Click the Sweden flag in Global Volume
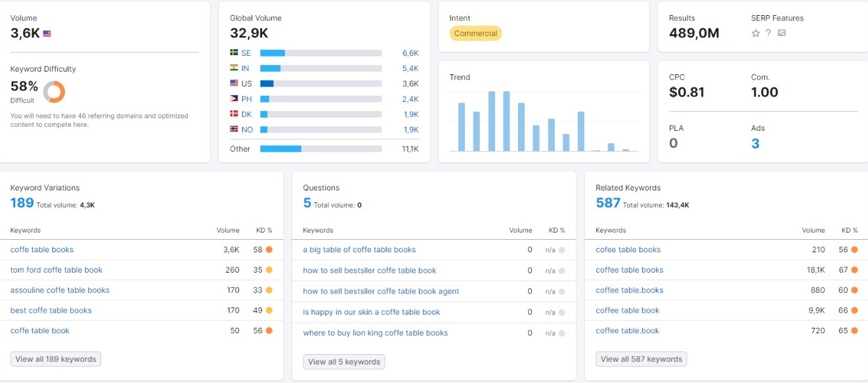 tap(234, 53)
